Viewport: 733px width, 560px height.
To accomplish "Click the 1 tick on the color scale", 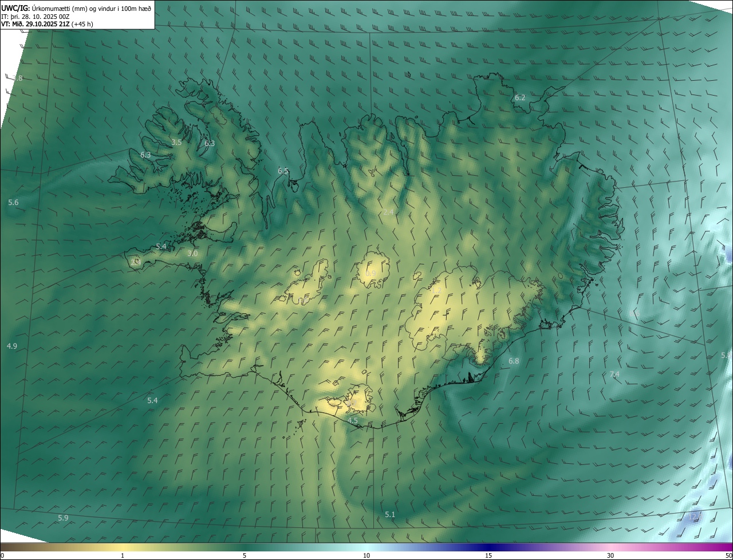I will 123,555.
